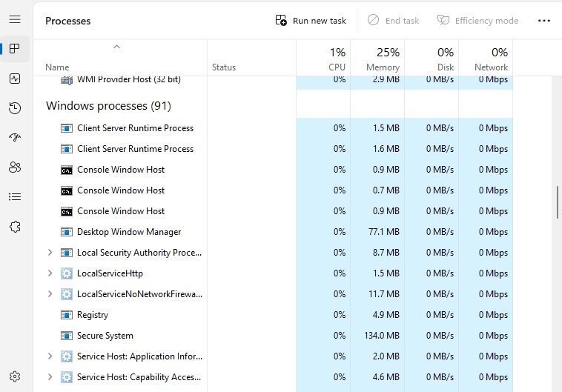Expand Service Host: Capability Access row

(x=50, y=377)
